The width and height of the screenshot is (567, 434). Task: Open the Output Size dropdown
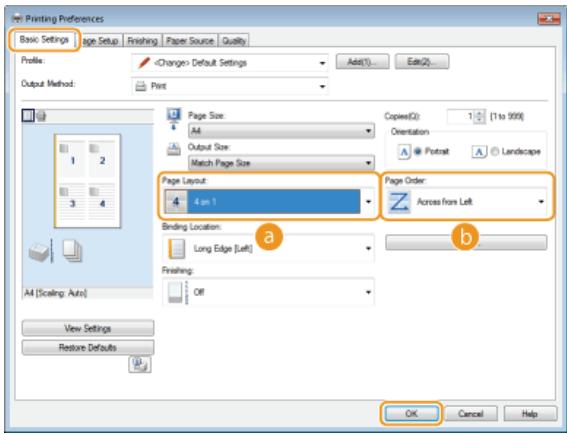tap(281, 163)
